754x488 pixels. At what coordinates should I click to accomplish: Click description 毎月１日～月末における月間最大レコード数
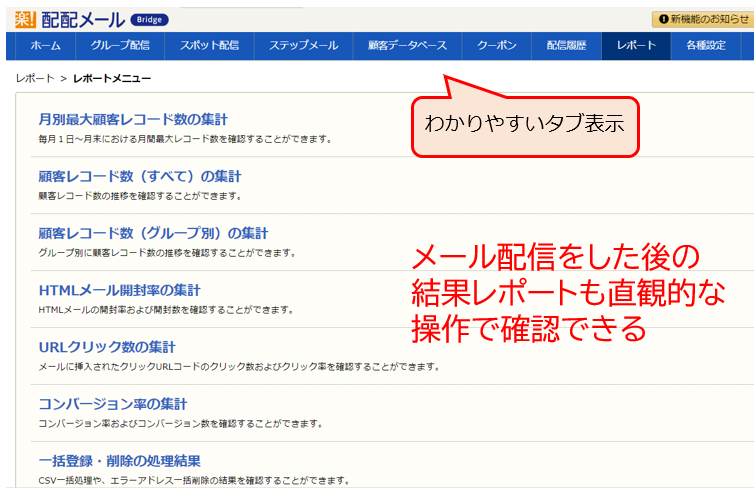pos(185,139)
